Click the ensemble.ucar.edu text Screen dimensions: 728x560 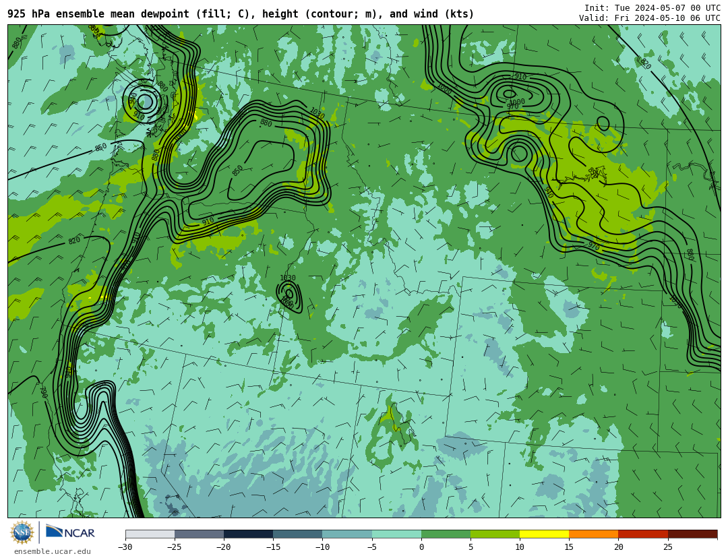(x=53, y=551)
